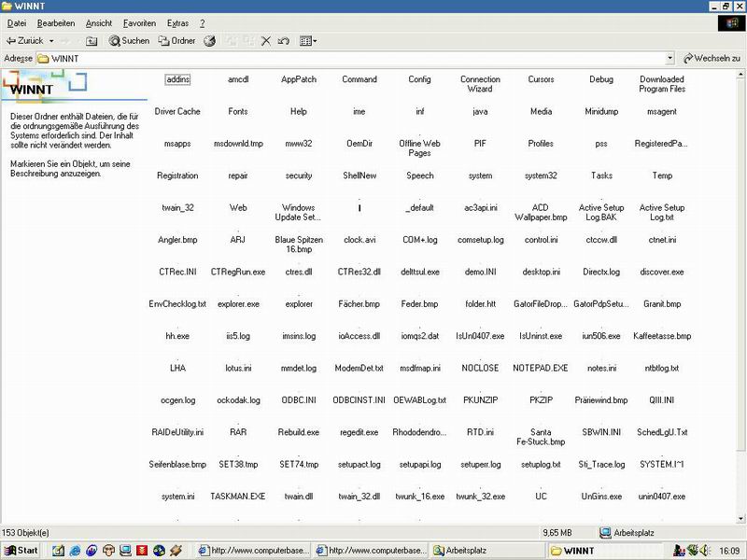This screenshot has width=747, height=560.
Task: Select the twain_32 folder
Action: pos(177,207)
